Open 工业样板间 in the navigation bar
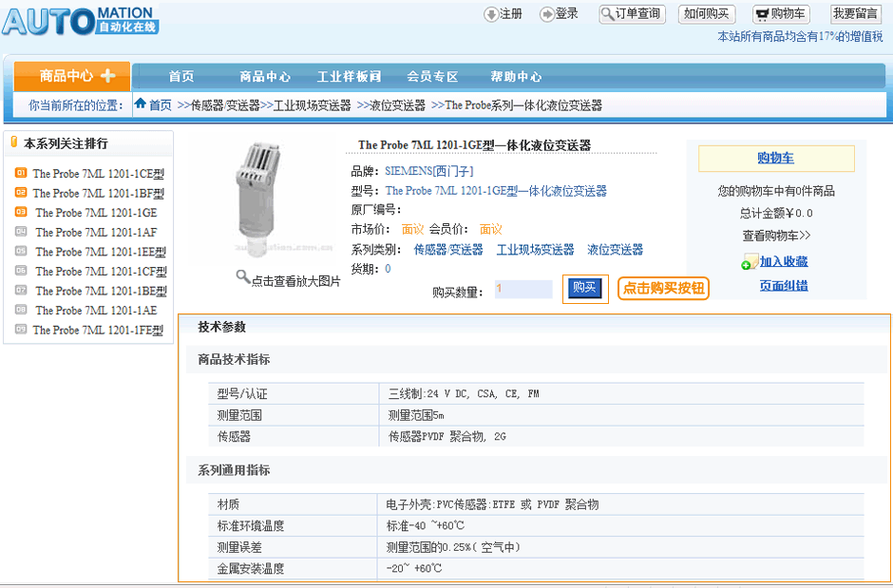The image size is (893, 588). [349, 76]
